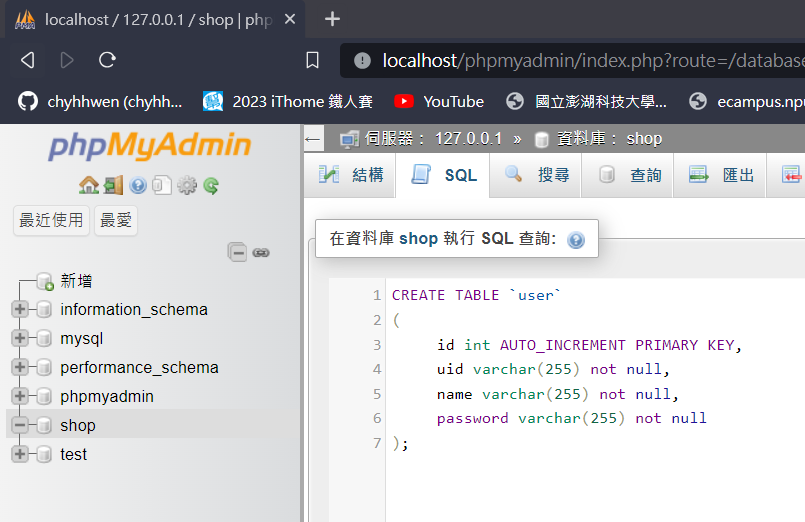Click the server icon in breadcrumb

349,139
